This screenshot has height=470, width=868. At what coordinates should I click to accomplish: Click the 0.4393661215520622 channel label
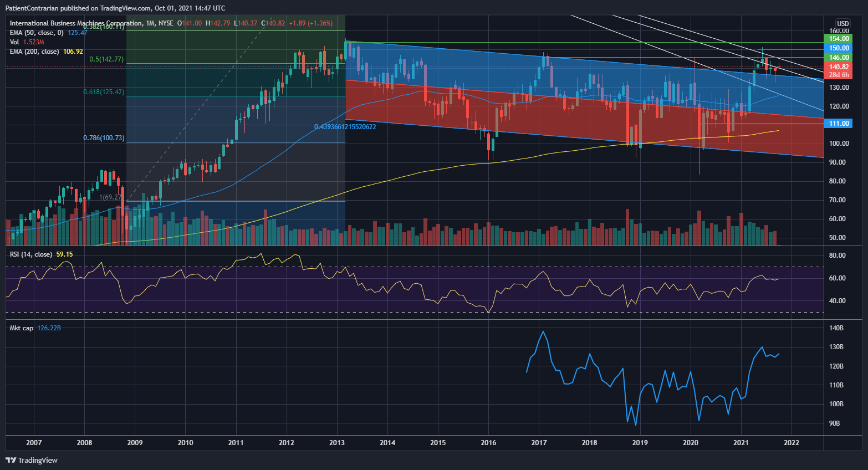click(345, 127)
